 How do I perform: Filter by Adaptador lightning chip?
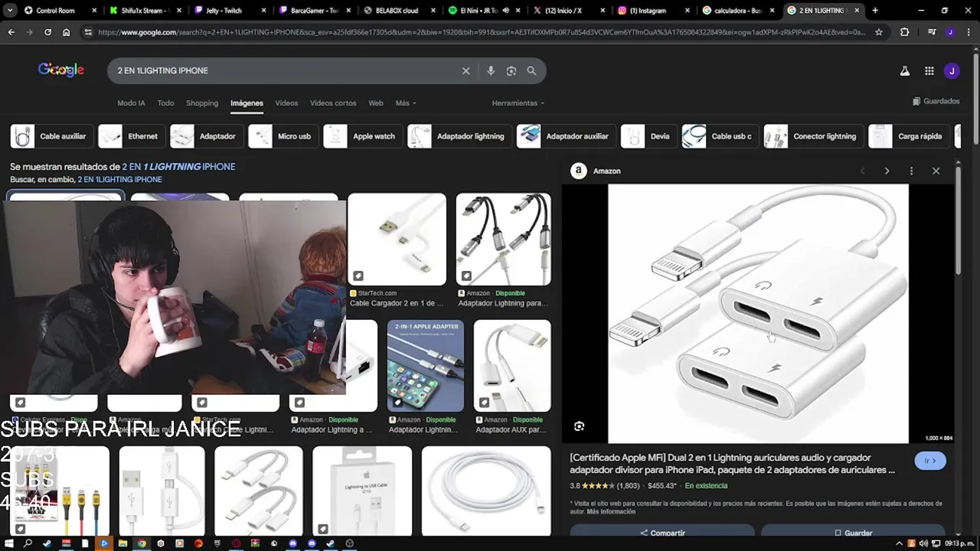(459, 136)
